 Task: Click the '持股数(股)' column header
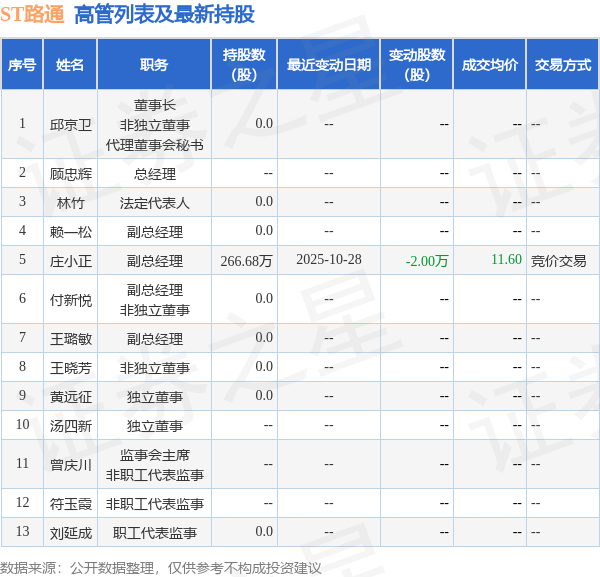point(244,65)
